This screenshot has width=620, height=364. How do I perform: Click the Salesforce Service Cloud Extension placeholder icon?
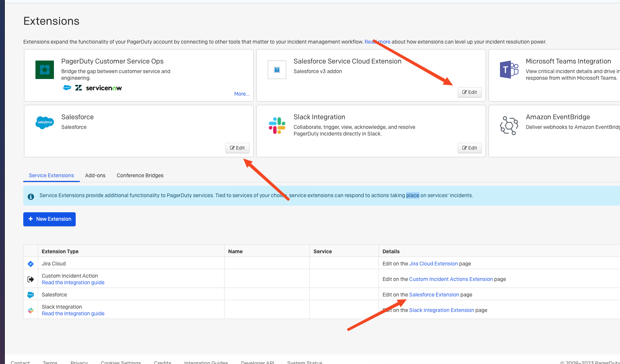(277, 70)
